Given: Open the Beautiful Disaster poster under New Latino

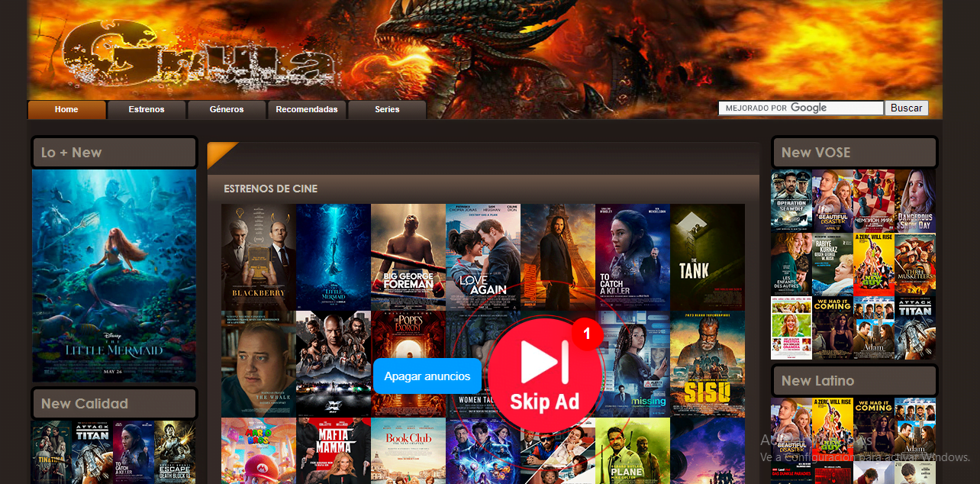Looking at the screenshot, I should (x=791, y=429).
